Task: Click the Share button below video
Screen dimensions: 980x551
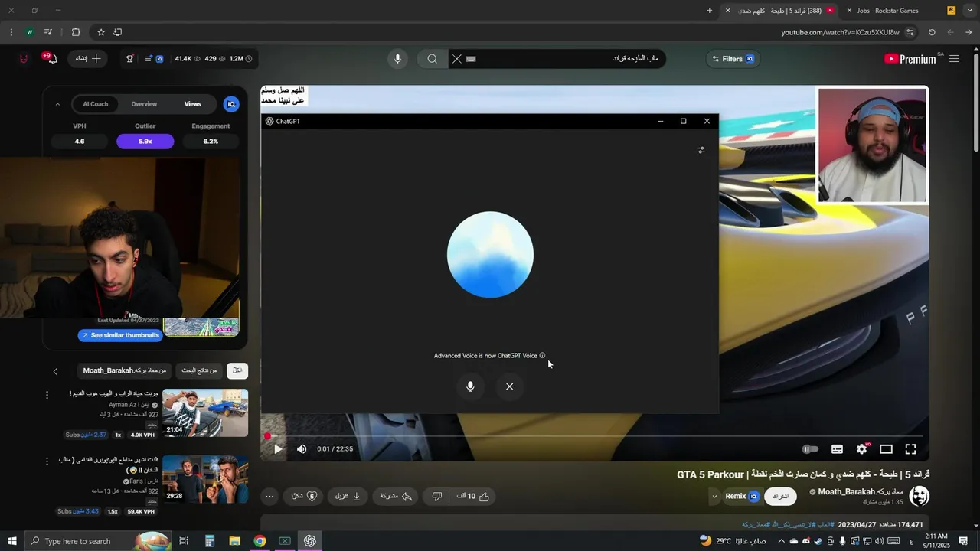Action: (396, 496)
